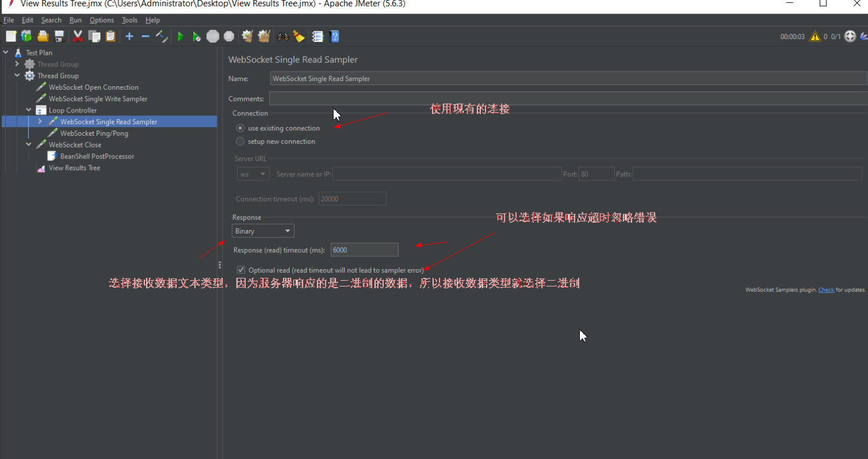Open Help with the question-mark icon
This screenshot has height=459, width=868.
coord(334,36)
